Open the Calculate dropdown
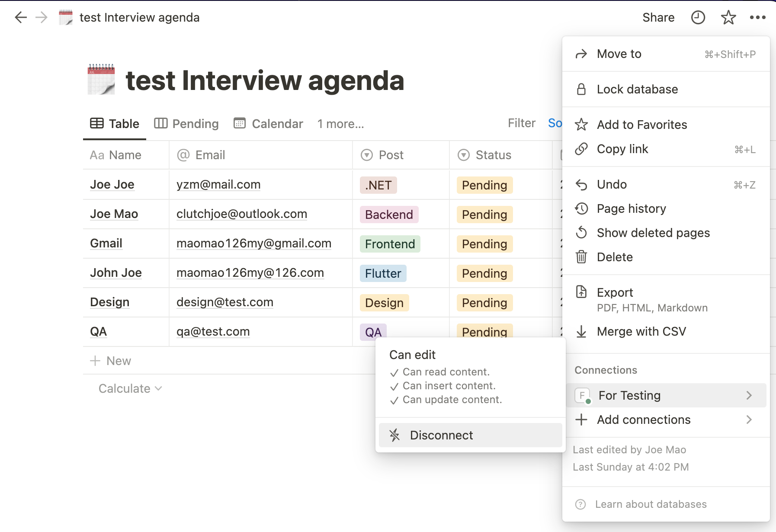Screen dimensions: 776x532 [130, 388]
